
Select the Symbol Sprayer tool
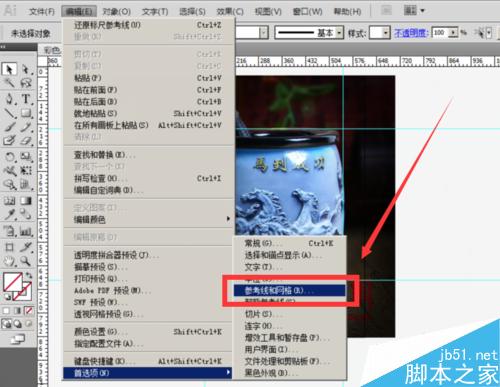pos(9,231)
